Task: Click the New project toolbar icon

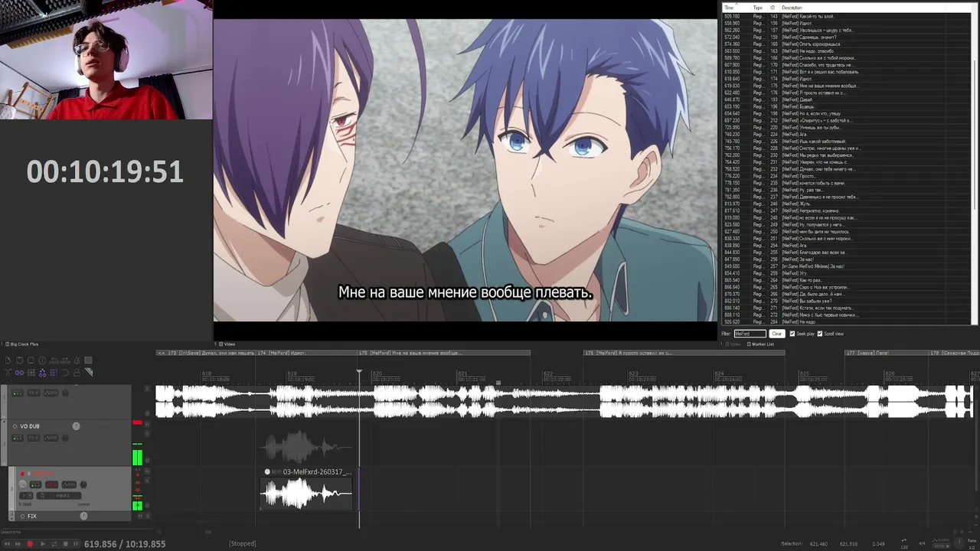Action: [8, 360]
